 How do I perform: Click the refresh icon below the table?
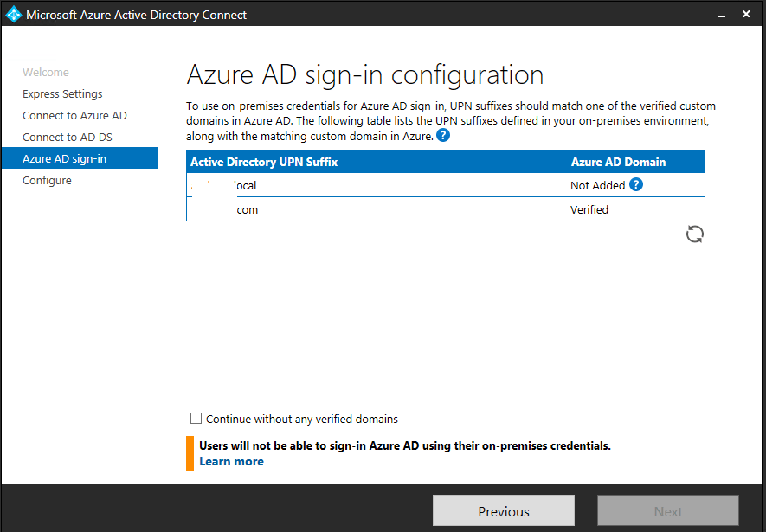(x=695, y=234)
